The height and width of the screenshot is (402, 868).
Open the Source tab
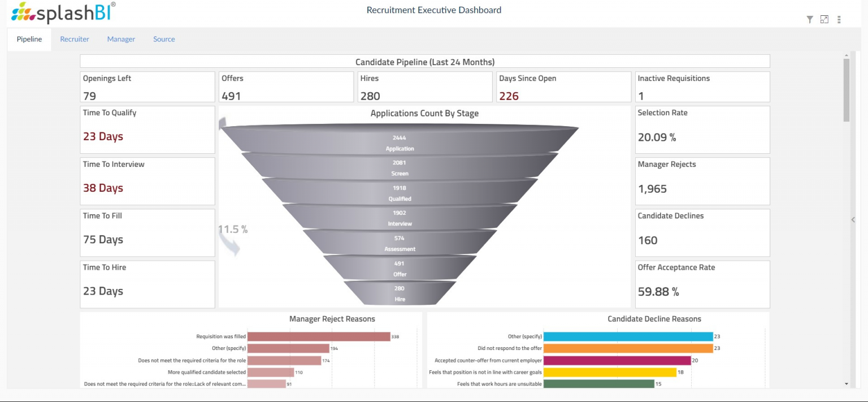(x=164, y=39)
